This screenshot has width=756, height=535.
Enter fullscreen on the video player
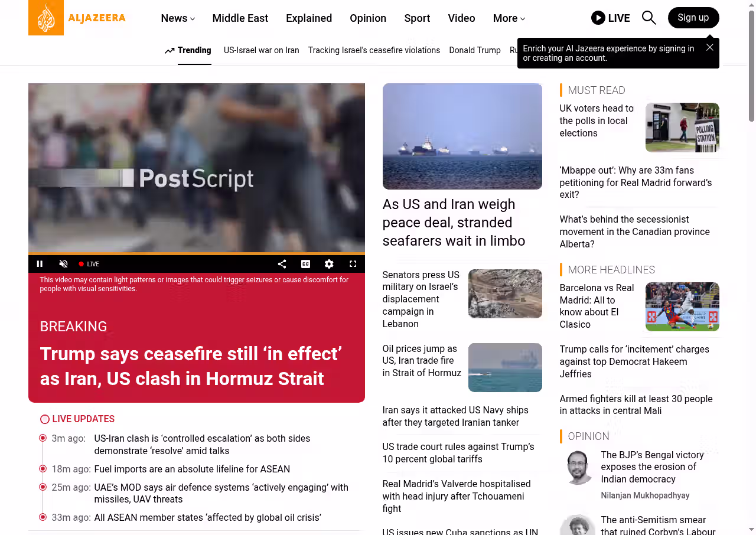click(353, 264)
